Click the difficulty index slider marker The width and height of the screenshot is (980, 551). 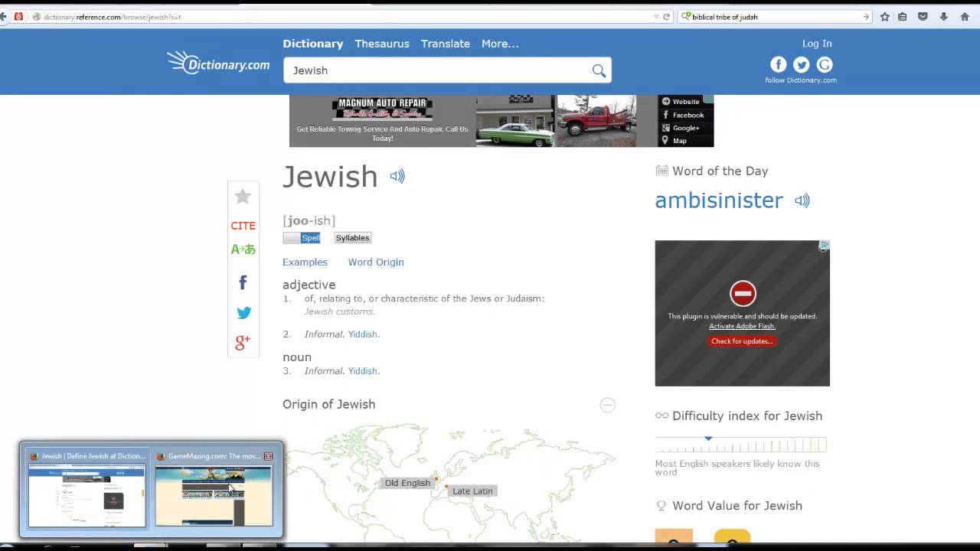coord(708,439)
